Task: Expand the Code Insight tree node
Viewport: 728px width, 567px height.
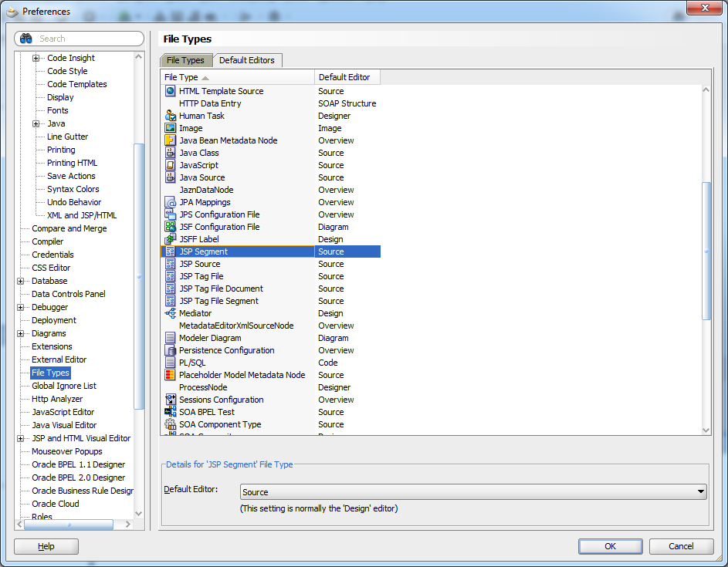Action: [37, 57]
